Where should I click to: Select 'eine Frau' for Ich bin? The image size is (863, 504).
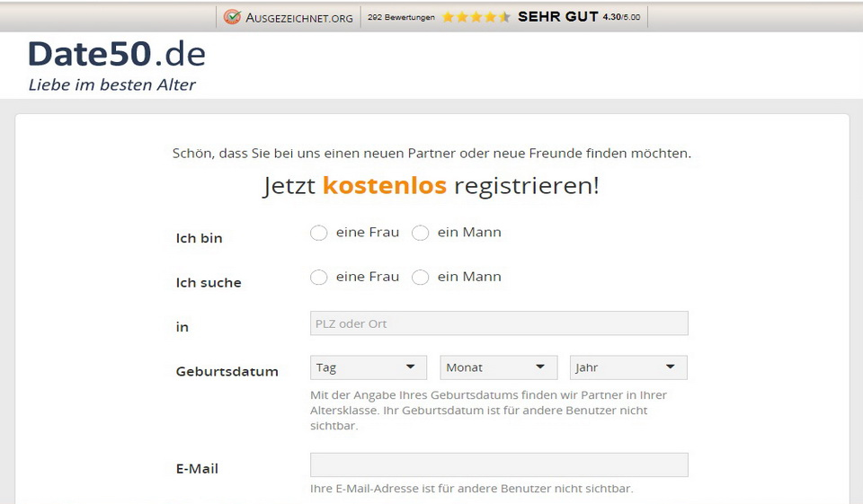tap(318, 234)
